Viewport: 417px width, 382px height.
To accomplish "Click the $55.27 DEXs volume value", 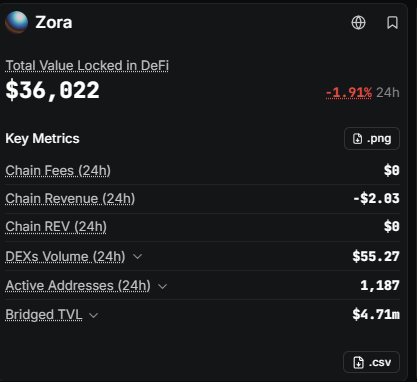I will pyautogui.click(x=376, y=256).
